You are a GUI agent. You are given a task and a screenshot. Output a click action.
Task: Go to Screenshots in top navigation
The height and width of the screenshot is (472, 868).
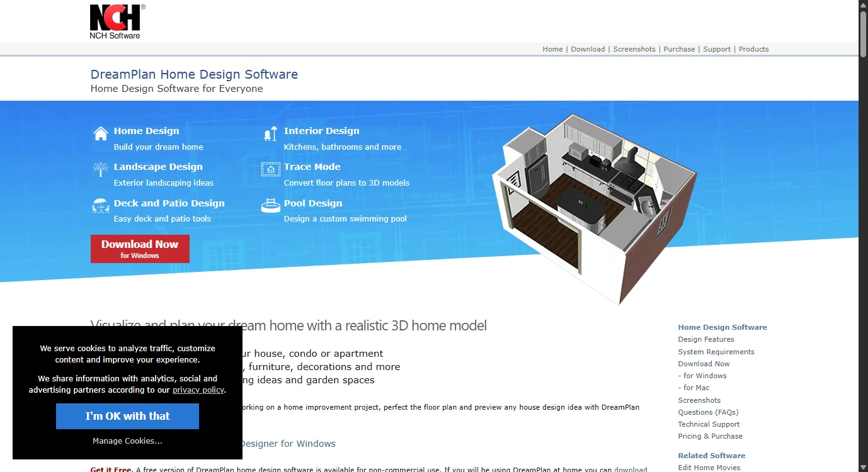(x=634, y=49)
